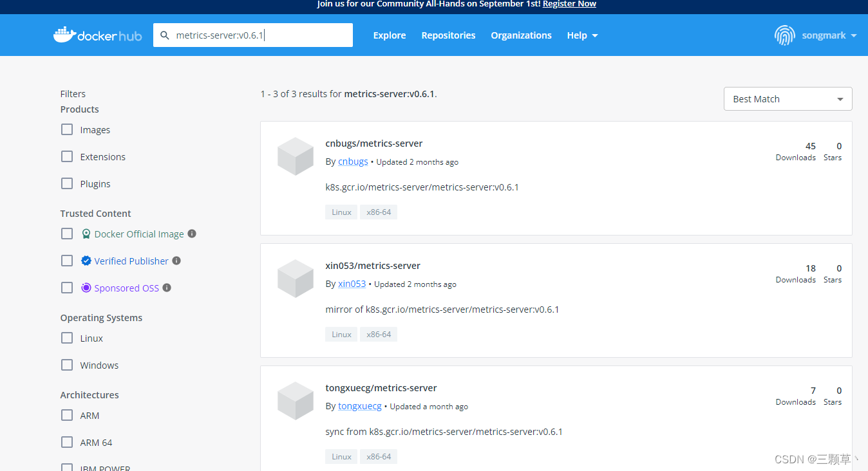Open the Explore page
This screenshot has width=868, height=471.
coord(390,35)
